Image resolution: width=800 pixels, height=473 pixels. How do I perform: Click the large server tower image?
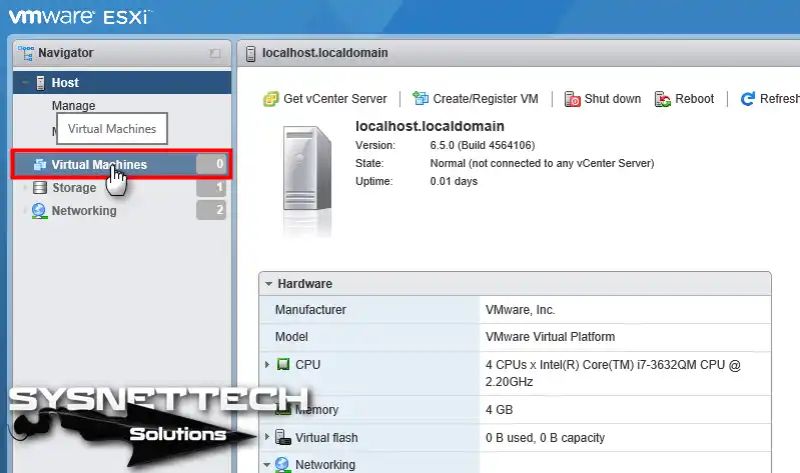click(x=307, y=169)
